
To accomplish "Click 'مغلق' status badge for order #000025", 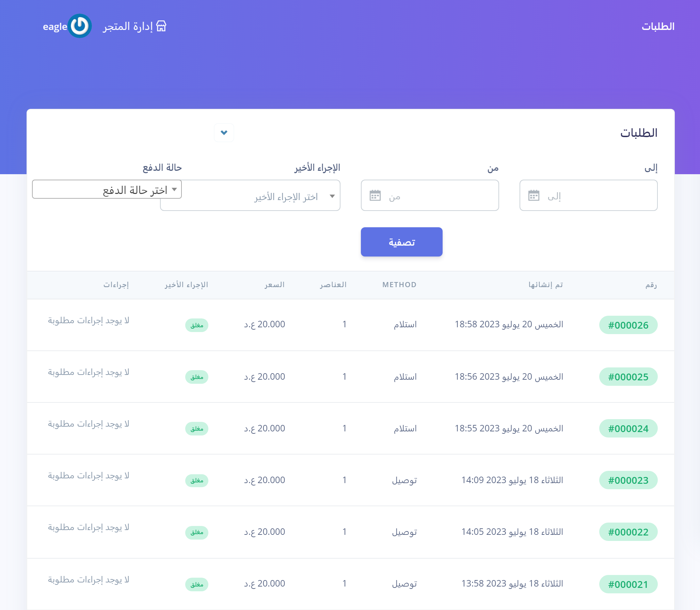I will [196, 377].
